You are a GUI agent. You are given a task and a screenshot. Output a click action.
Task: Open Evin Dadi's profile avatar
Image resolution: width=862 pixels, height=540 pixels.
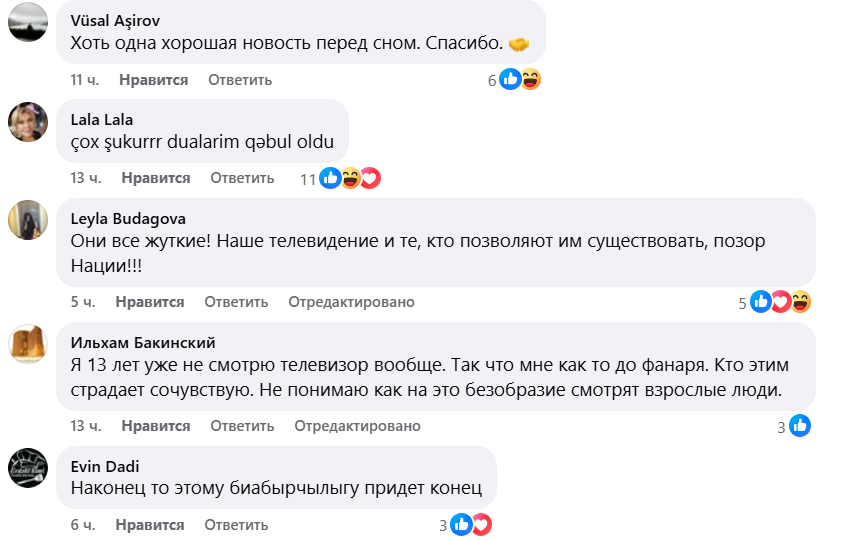pyautogui.click(x=28, y=467)
